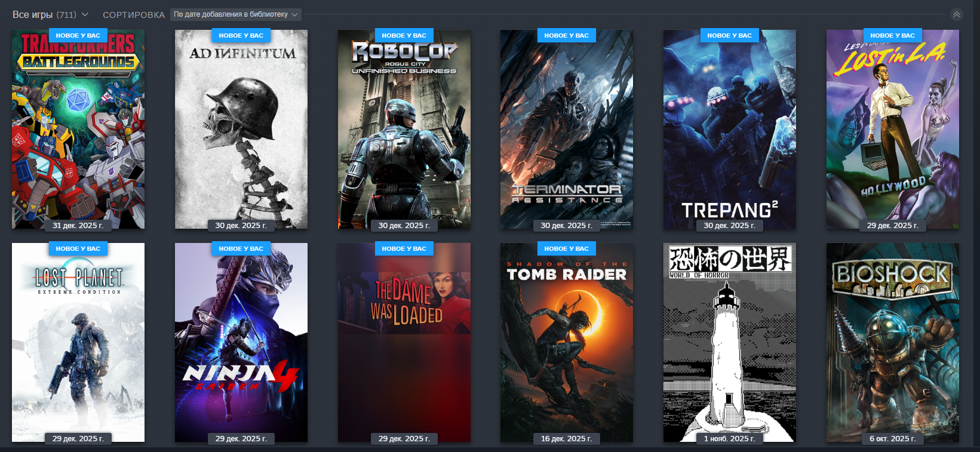980x452 pixels.
Task: Click the 'СОРТИРОВКА' label
Action: tap(134, 15)
